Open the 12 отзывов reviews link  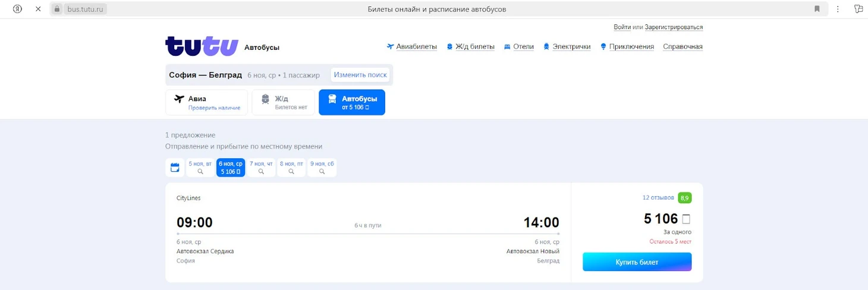pos(658,198)
